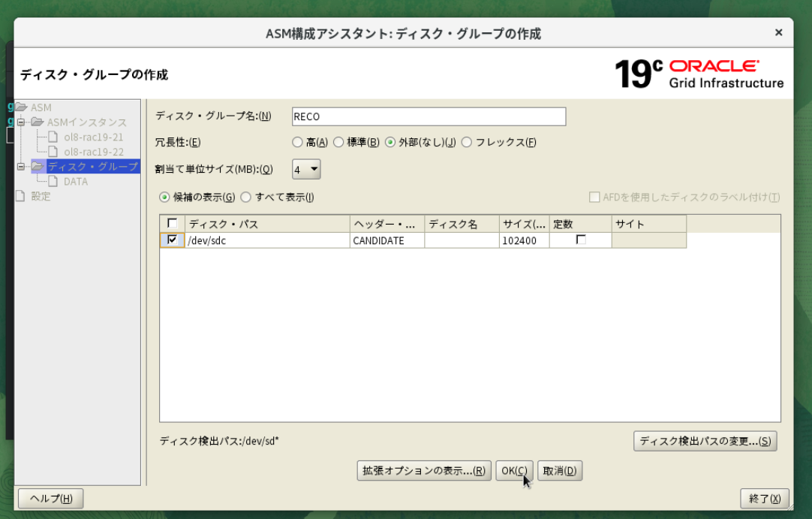Select the 外部(なし)(J) redundancy option

click(x=390, y=142)
